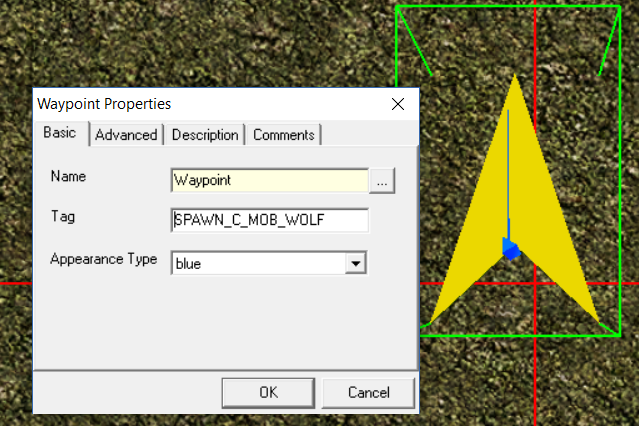Image resolution: width=639 pixels, height=426 pixels.
Task: Click the blue cube waypoint marker
Action: click(511, 249)
